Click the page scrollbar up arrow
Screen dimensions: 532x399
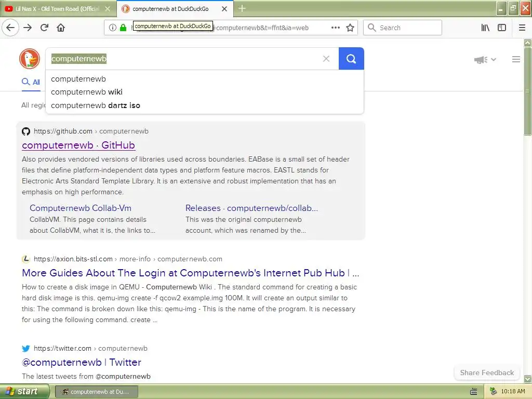(528, 43)
